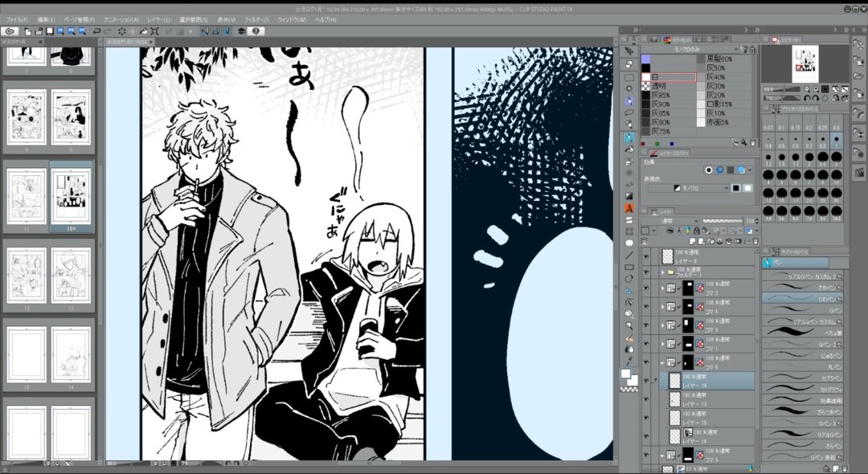This screenshot has width=868, height=474.
Task: Create new raster layer icon
Action: tap(694, 241)
